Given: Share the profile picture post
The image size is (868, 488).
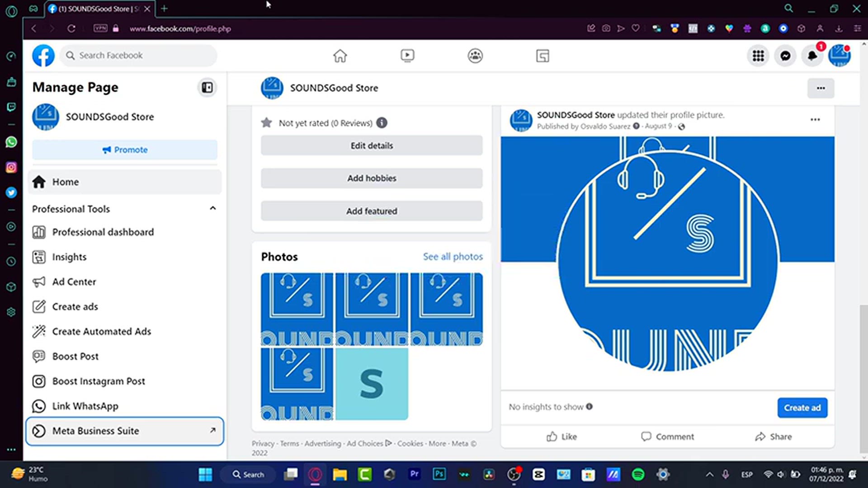Looking at the screenshot, I should click(773, 436).
